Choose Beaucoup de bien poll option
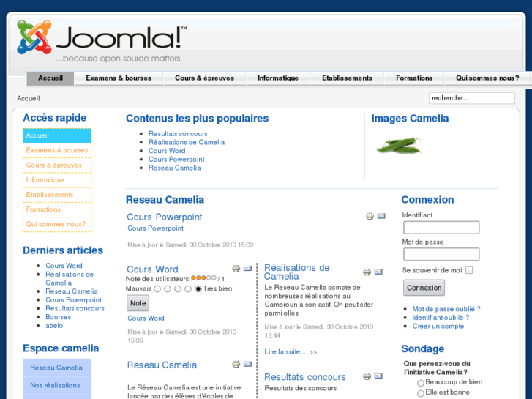Viewport: 532px width, 399px height. pyautogui.click(x=421, y=383)
